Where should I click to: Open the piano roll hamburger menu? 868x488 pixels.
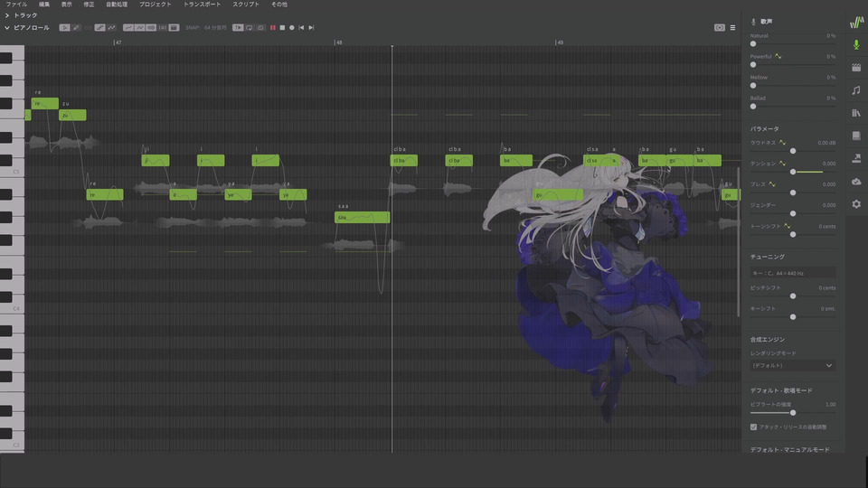732,28
